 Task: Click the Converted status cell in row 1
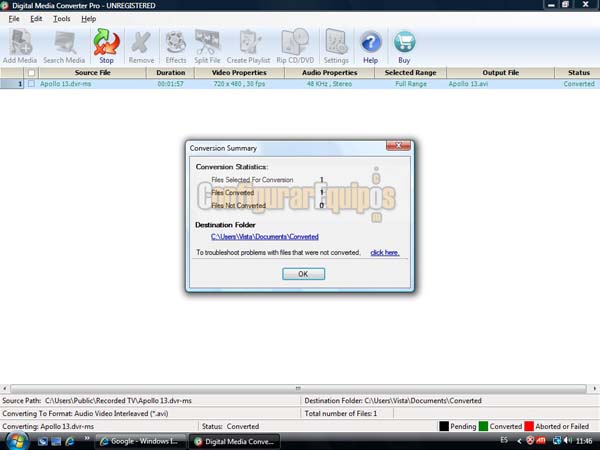point(579,84)
